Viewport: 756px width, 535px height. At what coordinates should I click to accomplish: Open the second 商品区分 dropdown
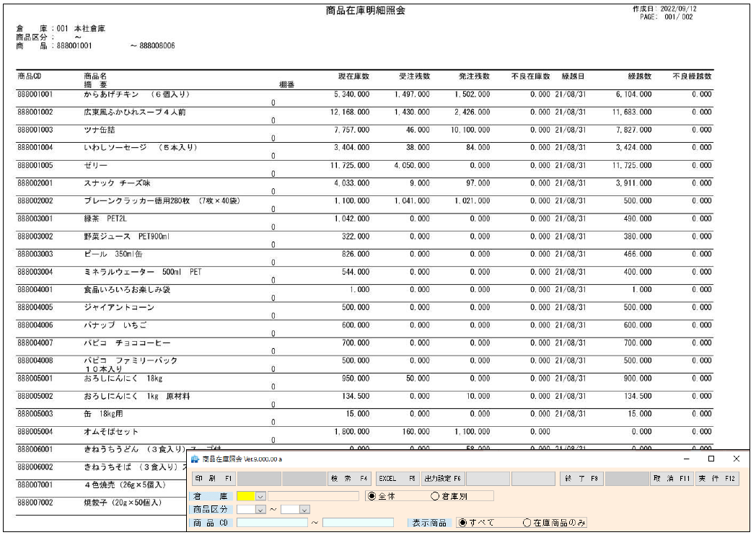pos(303,509)
